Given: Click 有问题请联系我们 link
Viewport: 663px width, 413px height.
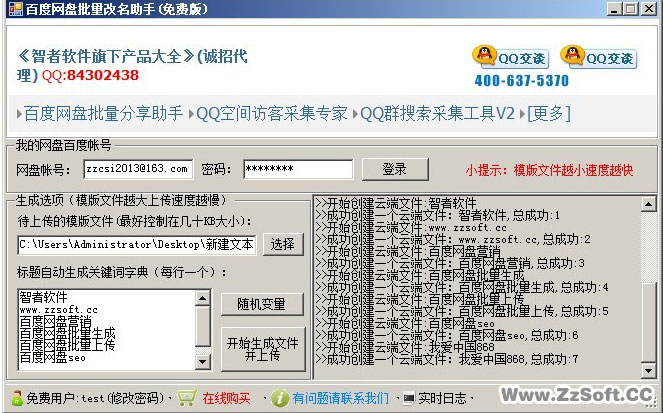Looking at the screenshot, I should point(340,398).
